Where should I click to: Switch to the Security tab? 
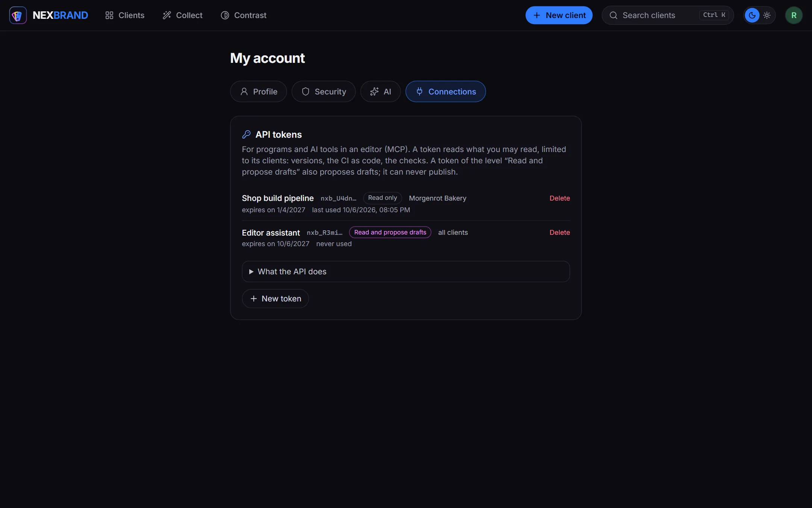(x=324, y=91)
